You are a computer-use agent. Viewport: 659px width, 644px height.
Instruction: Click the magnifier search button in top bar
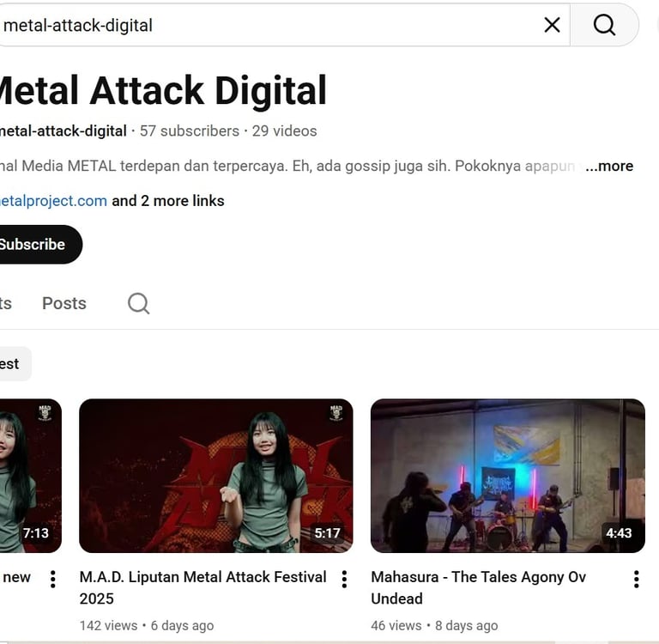point(604,25)
